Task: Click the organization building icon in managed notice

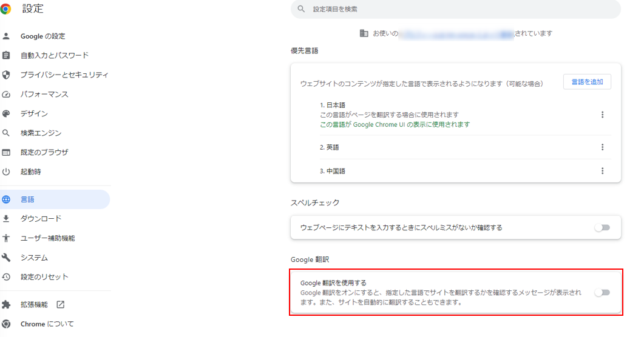Action: (364, 33)
